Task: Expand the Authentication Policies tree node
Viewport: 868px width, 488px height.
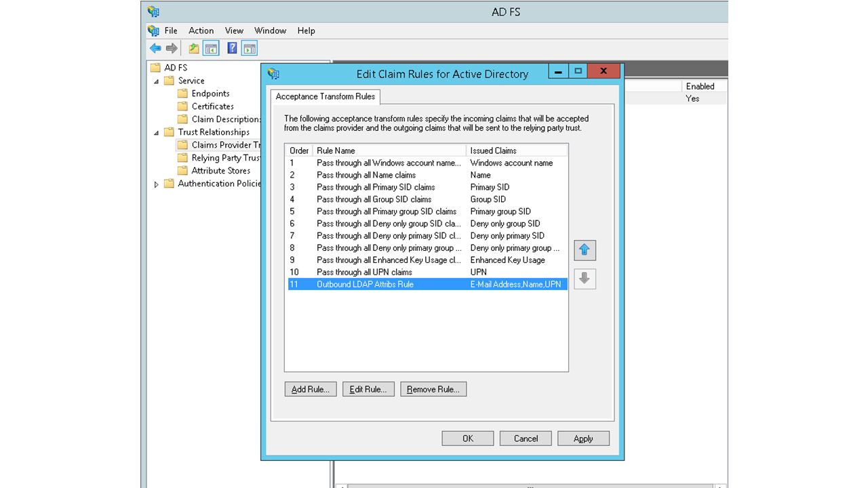Action: 157,184
